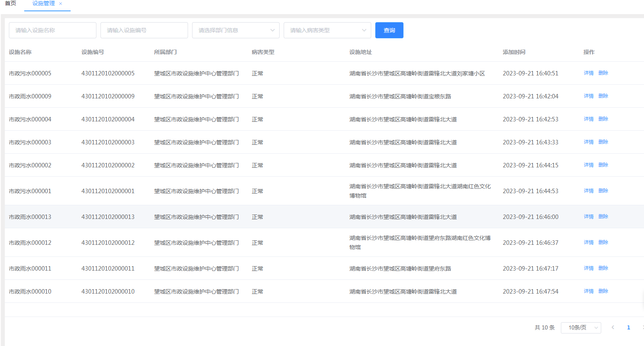Delete the 市政雨水000009 row via 删除
Viewport: 644px width, 346px height.
click(603, 96)
